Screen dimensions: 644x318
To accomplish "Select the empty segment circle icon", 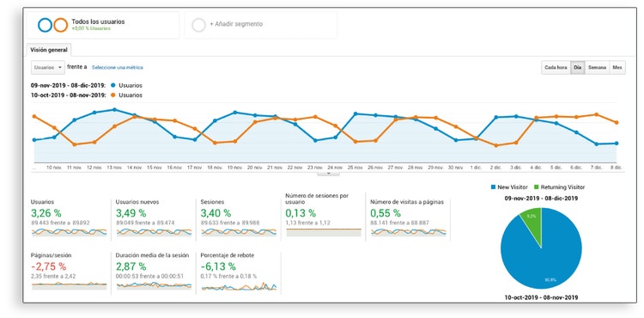I will (x=199, y=25).
